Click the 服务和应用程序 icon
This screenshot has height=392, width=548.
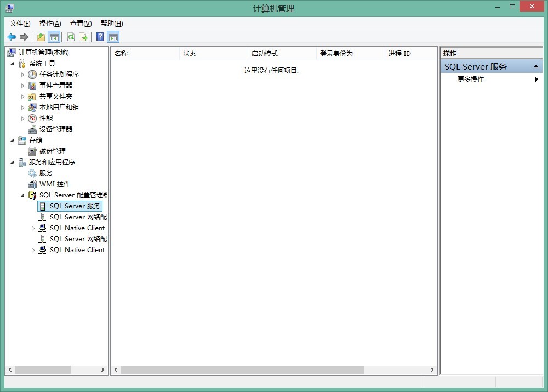tap(22, 162)
